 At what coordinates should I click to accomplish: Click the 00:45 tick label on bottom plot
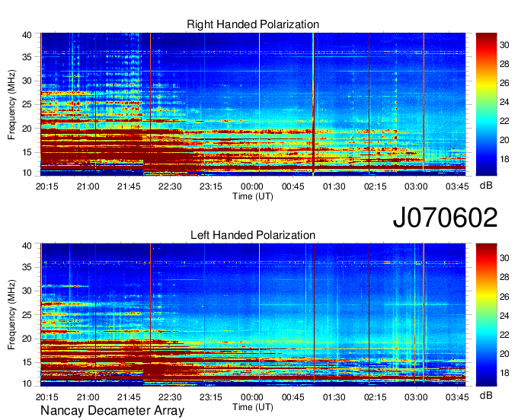click(x=293, y=397)
